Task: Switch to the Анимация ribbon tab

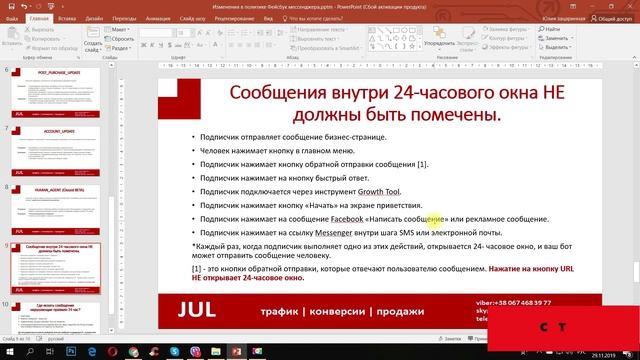Action: point(158,18)
